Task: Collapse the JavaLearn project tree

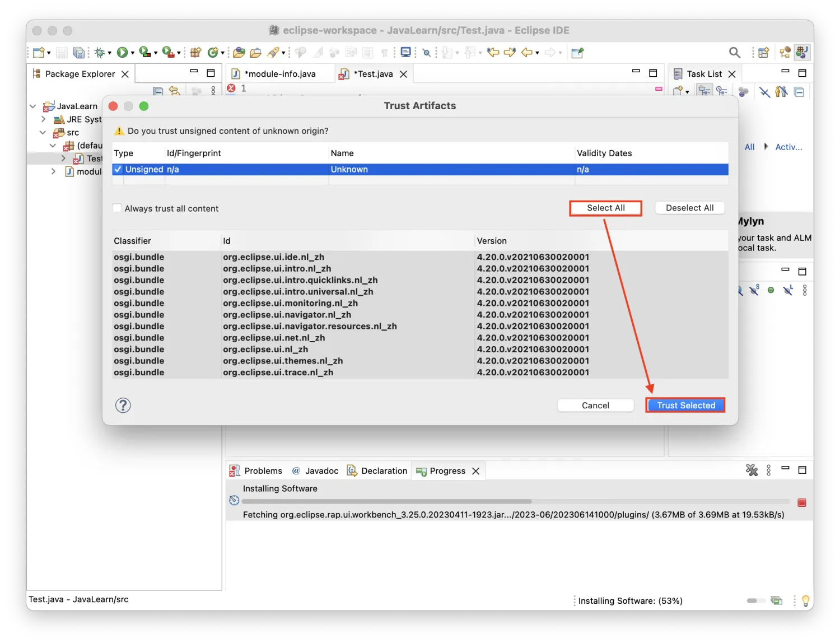Action: tap(32, 106)
